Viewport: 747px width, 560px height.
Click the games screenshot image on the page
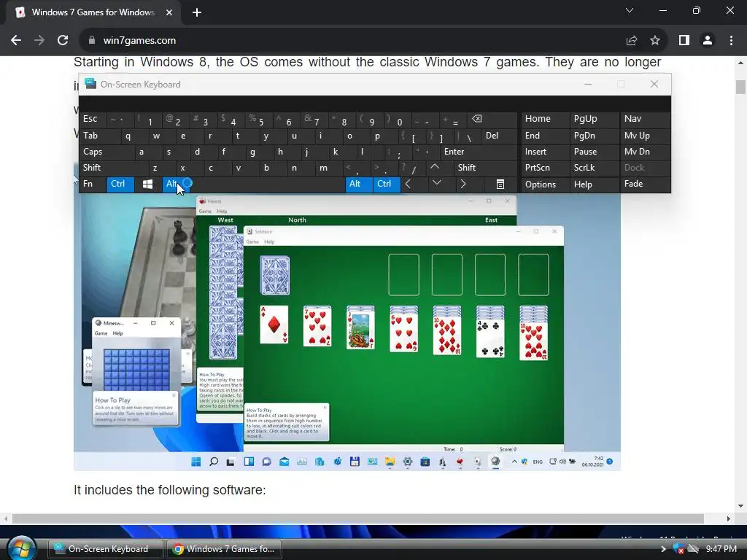347,316
